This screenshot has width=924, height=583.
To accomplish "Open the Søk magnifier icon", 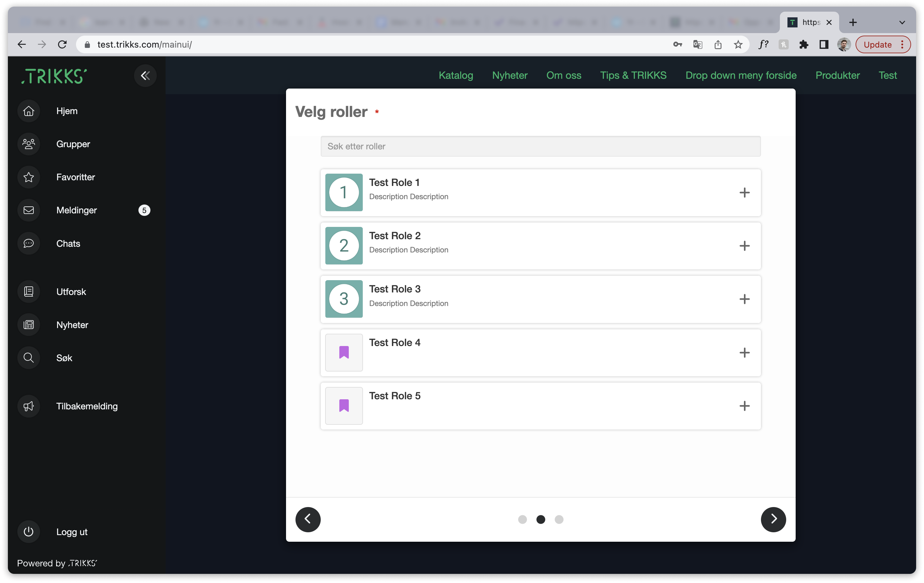I will 29,358.
